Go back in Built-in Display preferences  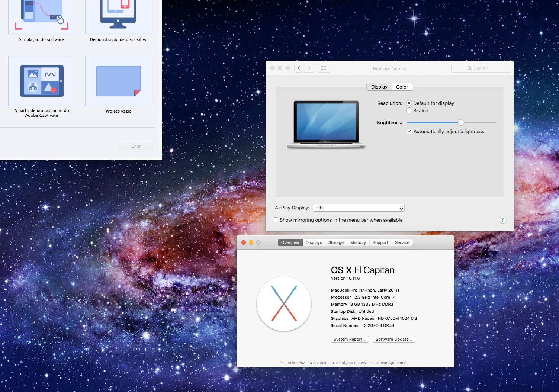pyautogui.click(x=299, y=68)
